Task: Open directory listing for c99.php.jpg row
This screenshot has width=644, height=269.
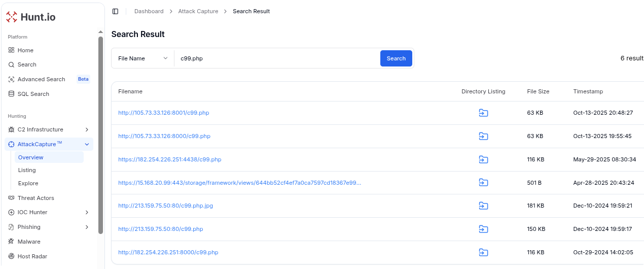Action: pyautogui.click(x=483, y=206)
